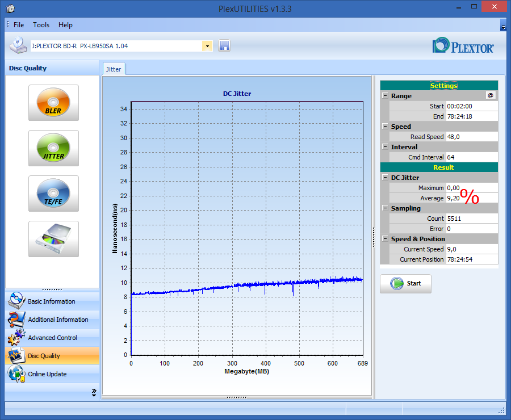
Task: Click the @ button in Range row
Action: click(x=491, y=95)
